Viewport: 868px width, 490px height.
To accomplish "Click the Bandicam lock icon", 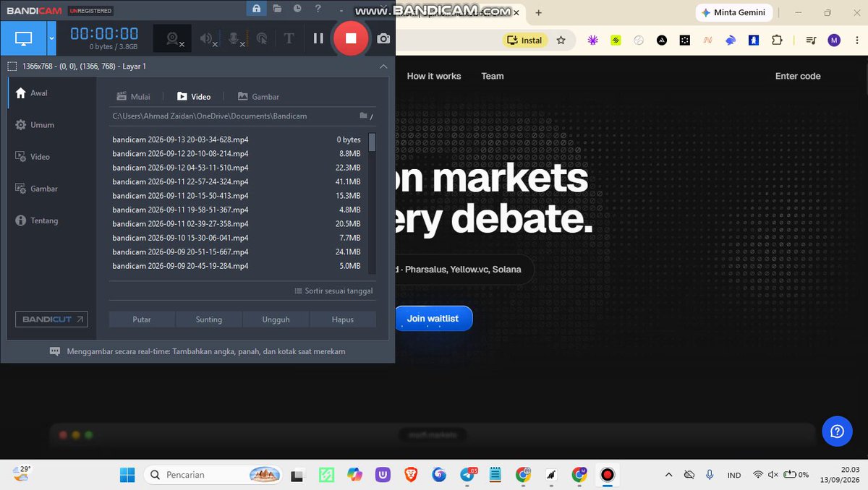I will pos(256,9).
